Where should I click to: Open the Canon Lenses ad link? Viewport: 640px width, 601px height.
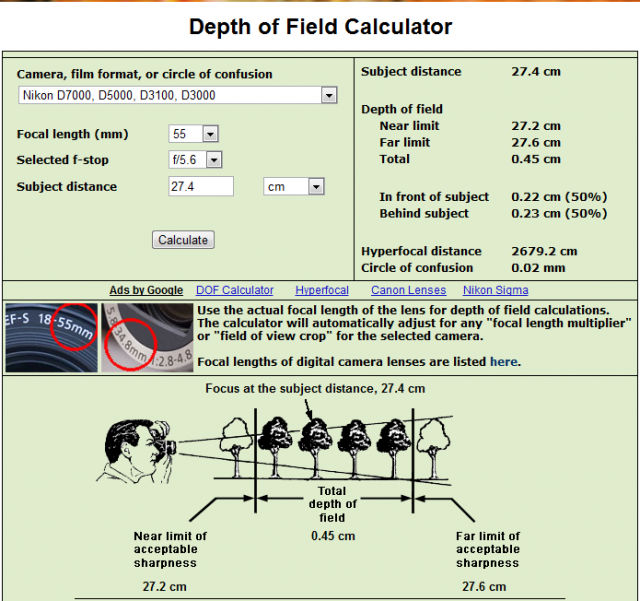tap(409, 290)
